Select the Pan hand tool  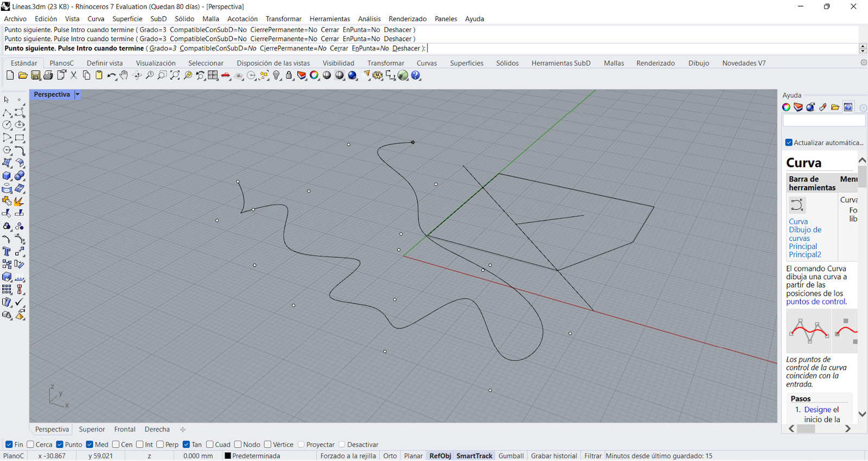click(124, 75)
